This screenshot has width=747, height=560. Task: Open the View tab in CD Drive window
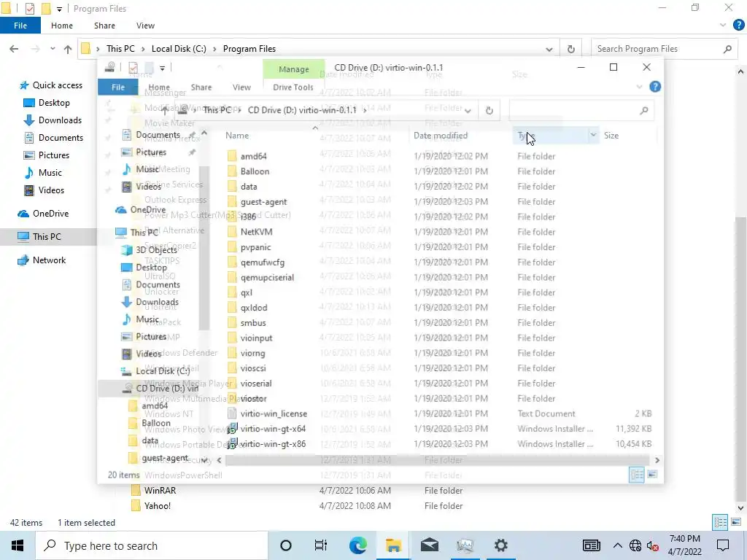click(241, 87)
